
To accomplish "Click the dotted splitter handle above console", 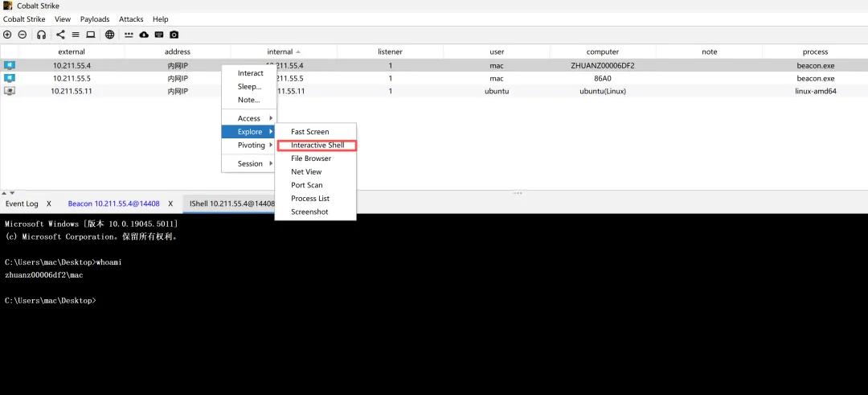I will pos(518,193).
